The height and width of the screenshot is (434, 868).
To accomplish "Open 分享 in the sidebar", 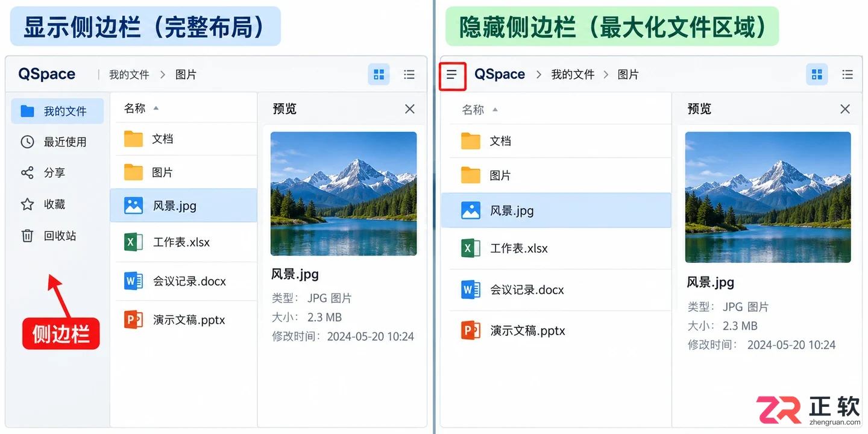I will tap(57, 173).
